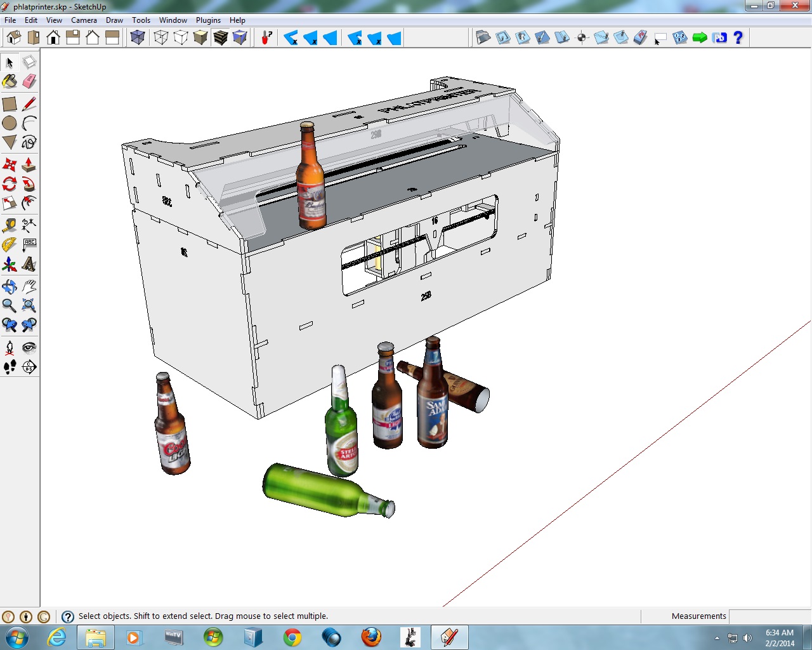Select the Paint Bucket tool
Viewport: 812px width, 650px height.
point(10,82)
